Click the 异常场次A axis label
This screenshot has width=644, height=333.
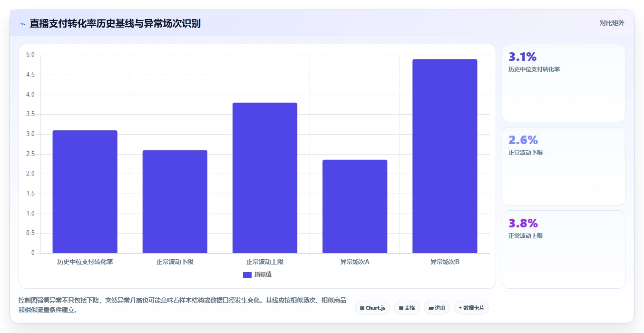point(355,262)
